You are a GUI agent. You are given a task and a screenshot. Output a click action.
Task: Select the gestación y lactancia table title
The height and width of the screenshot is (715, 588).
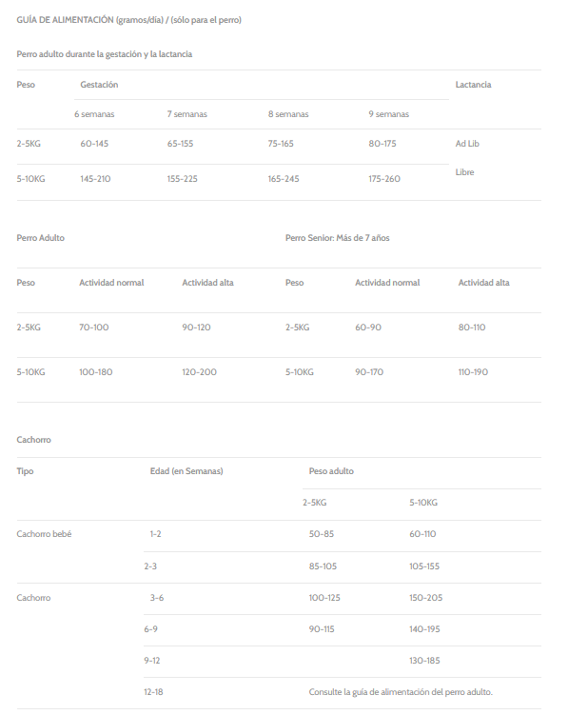point(105,54)
